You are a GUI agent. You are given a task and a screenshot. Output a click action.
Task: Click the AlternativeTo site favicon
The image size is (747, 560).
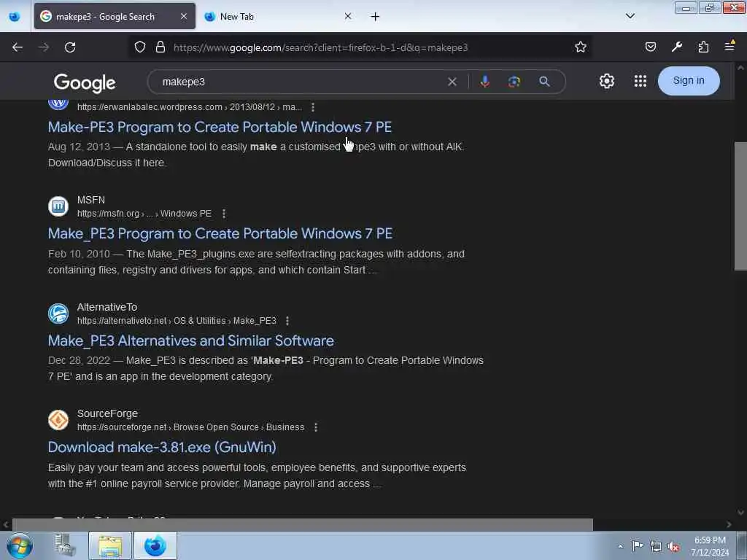pos(58,314)
